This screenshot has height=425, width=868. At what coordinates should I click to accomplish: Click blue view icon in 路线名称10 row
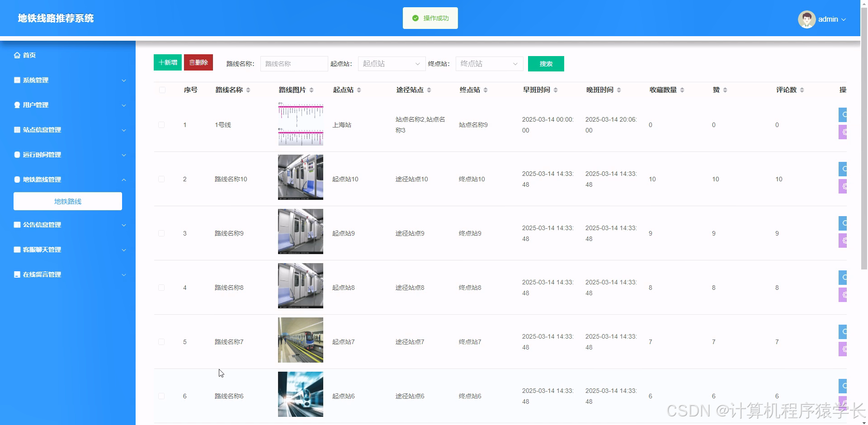click(x=843, y=169)
